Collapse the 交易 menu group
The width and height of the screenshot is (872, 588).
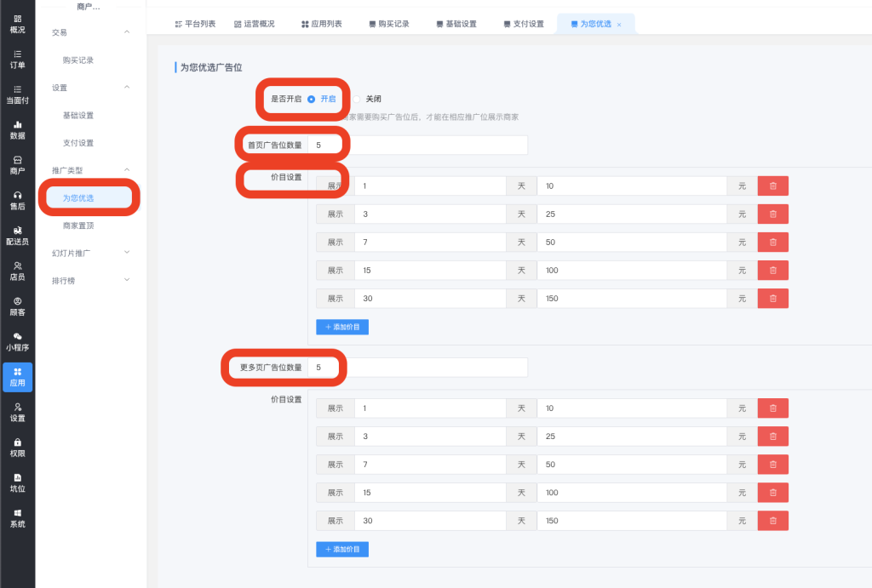pyautogui.click(x=127, y=32)
